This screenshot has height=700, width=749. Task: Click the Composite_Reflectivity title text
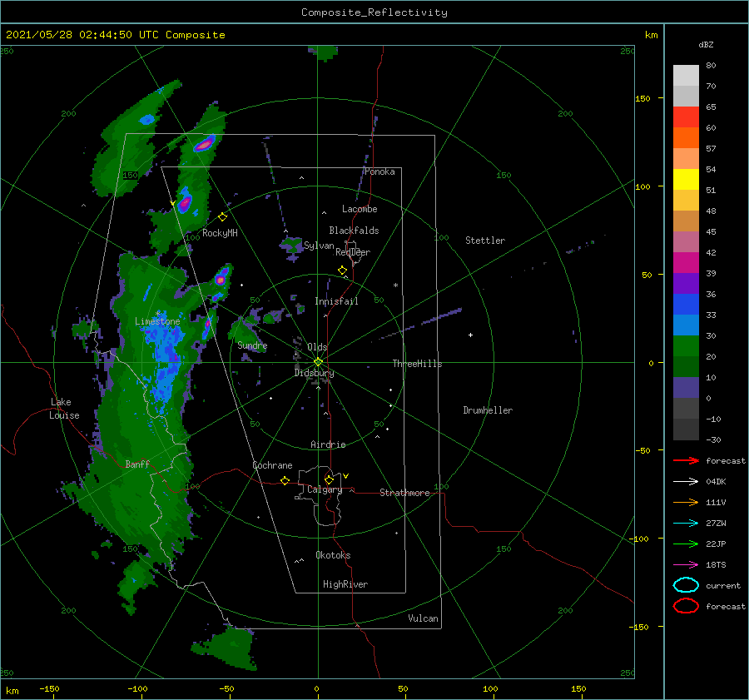pos(374,12)
